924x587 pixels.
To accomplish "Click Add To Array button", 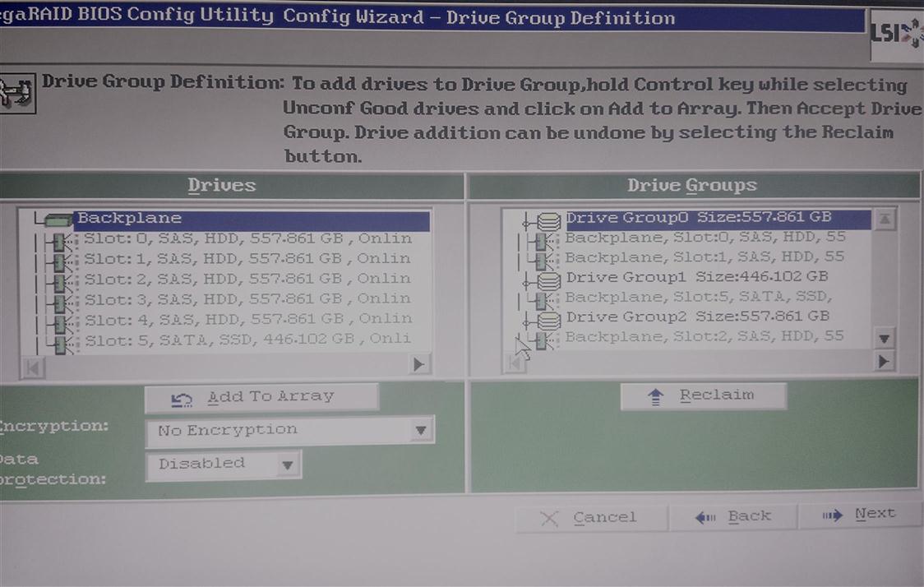I will (x=261, y=398).
